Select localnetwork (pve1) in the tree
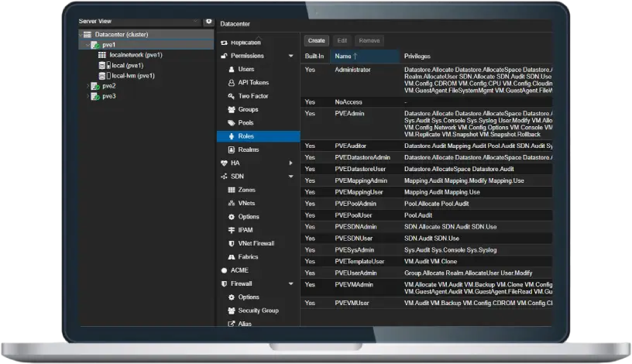The height and width of the screenshot is (364, 632). [x=136, y=55]
